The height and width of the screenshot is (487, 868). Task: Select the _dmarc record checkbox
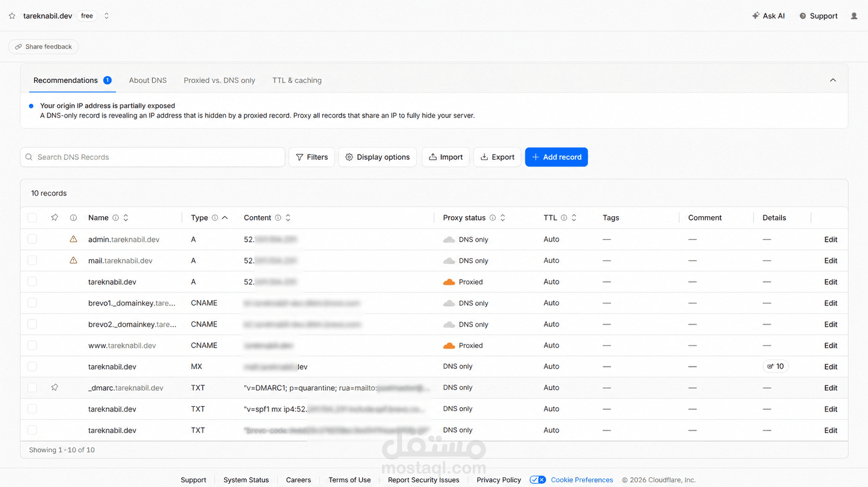click(x=32, y=387)
